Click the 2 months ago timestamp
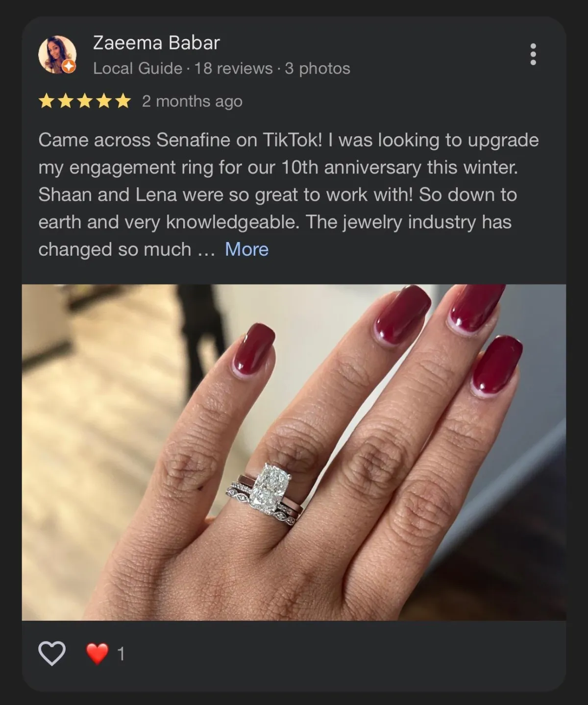588x705 pixels. [192, 101]
